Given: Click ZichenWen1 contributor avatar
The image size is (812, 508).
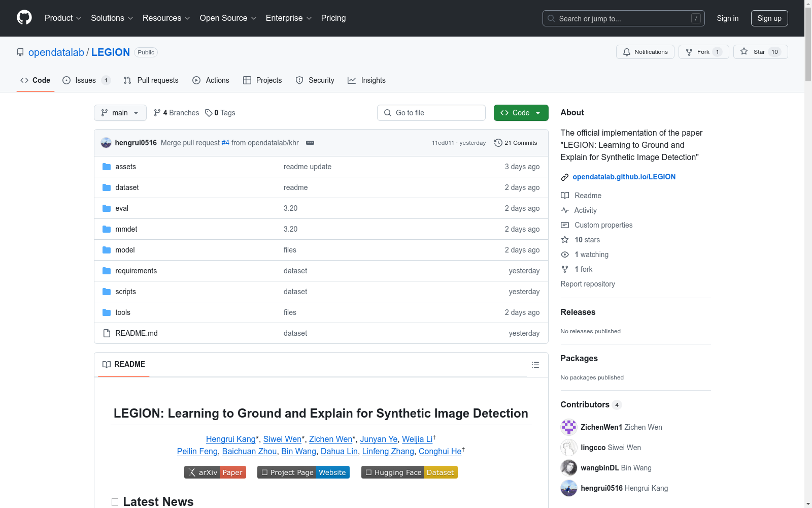Looking at the screenshot, I should coord(569,427).
